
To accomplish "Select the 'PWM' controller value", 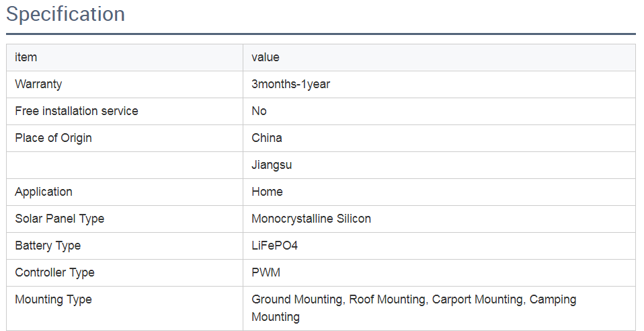I will pyautogui.click(x=266, y=272).
